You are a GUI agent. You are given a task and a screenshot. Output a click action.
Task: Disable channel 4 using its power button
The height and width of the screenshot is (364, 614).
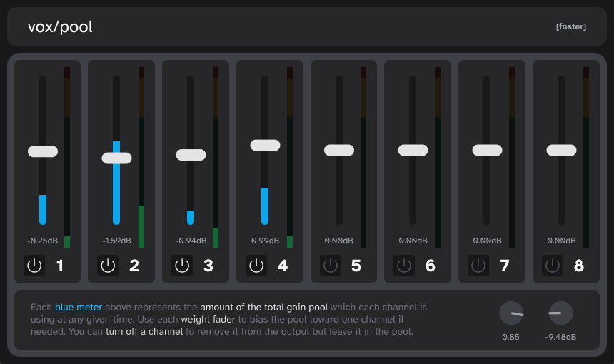point(256,266)
